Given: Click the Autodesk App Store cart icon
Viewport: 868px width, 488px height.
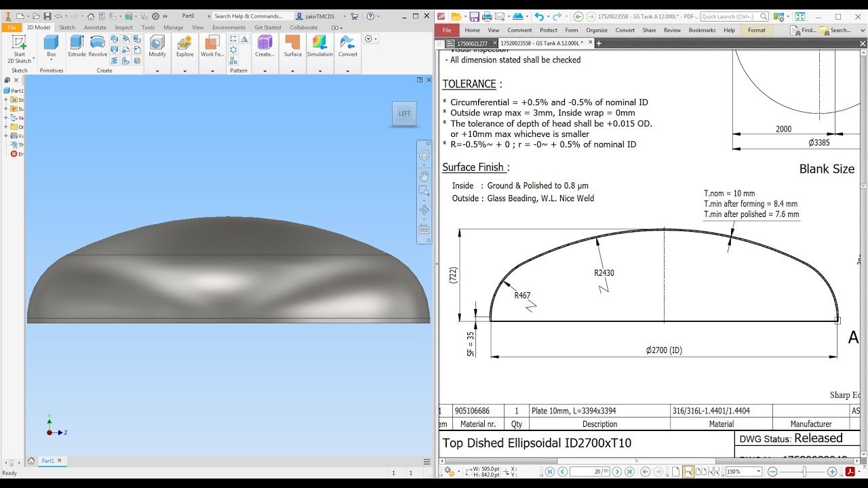Looking at the screenshot, I should 354,16.
